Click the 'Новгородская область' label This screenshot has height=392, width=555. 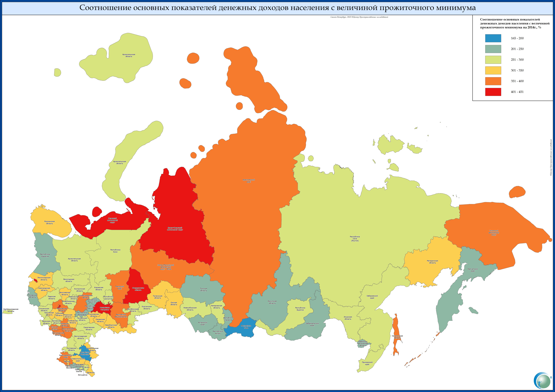pyautogui.click(x=44, y=289)
